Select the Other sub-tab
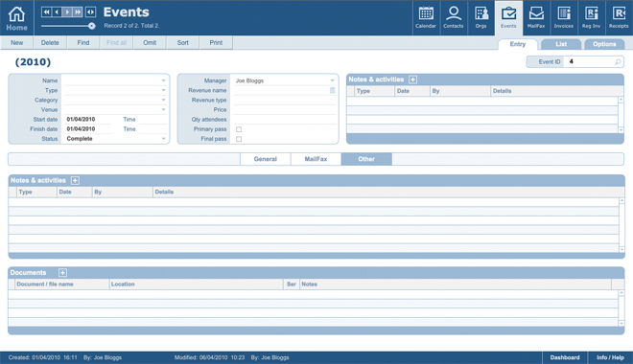633x364 pixels. [x=366, y=159]
